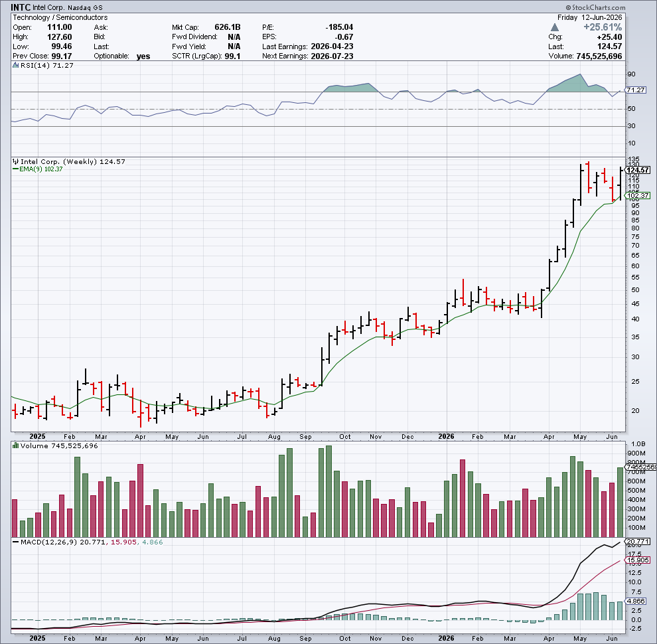Click the 2025 year label under price chart
The width and height of the screenshot is (657, 644).
click(37, 436)
